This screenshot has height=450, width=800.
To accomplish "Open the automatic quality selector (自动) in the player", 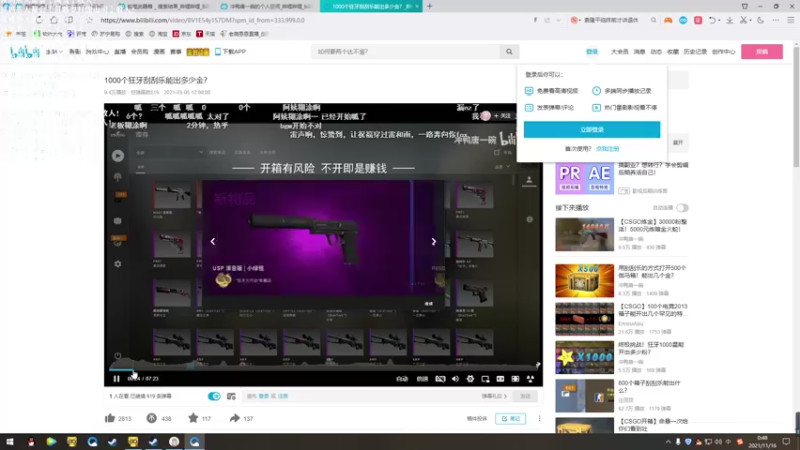I will click(x=402, y=379).
